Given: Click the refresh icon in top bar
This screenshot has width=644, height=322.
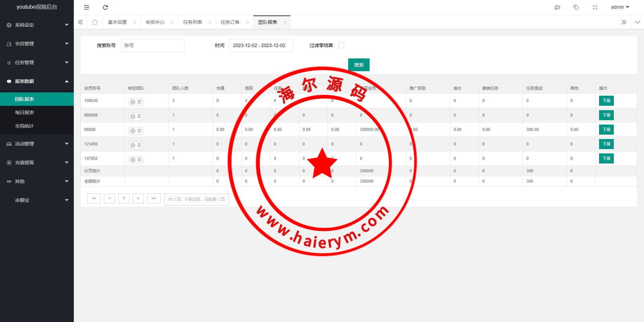Looking at the screenshot, I should (105, 7).
